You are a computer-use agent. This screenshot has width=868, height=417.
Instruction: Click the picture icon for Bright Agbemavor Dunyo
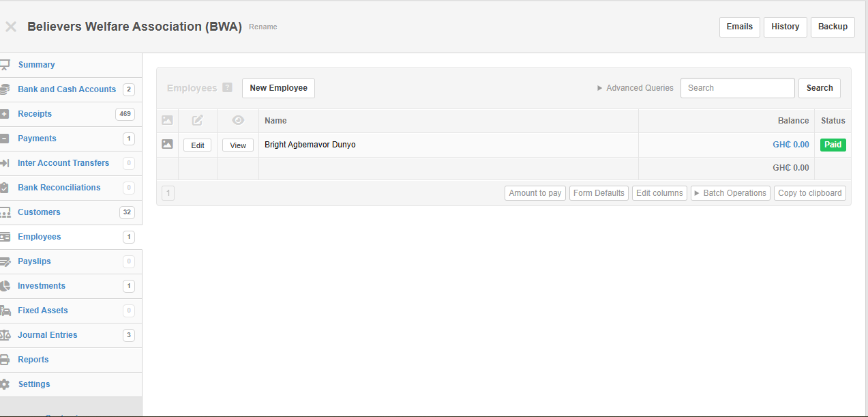167,144
